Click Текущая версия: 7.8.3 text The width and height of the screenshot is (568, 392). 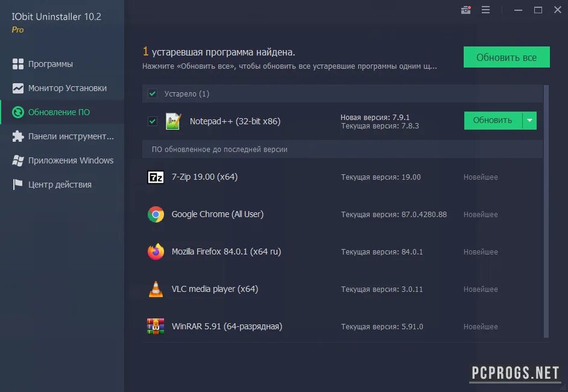click(380, 125)
